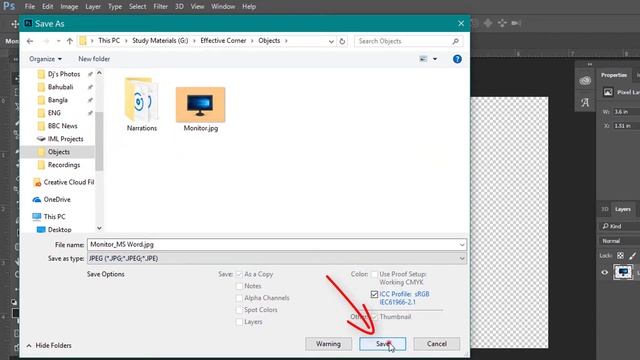The image size is (640, 360).
Task: Toggle the Thumbnail checkbox
Action: [374, 317]
